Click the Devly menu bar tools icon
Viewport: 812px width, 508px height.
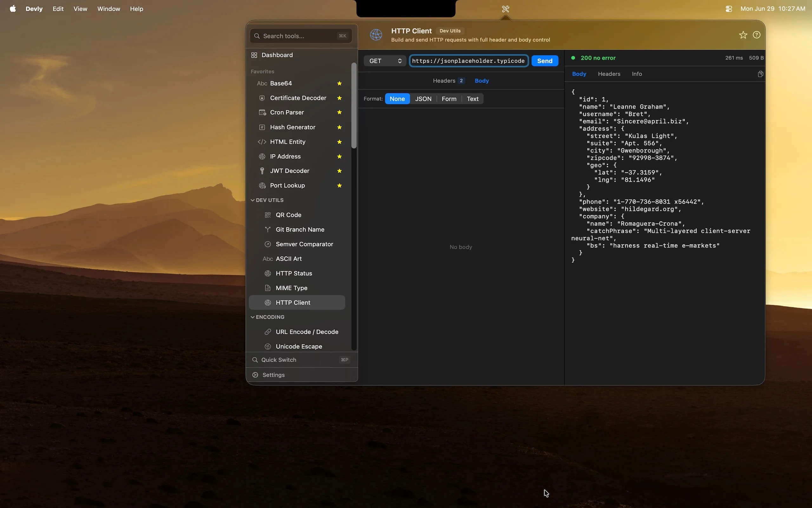(x=505, y=9)
